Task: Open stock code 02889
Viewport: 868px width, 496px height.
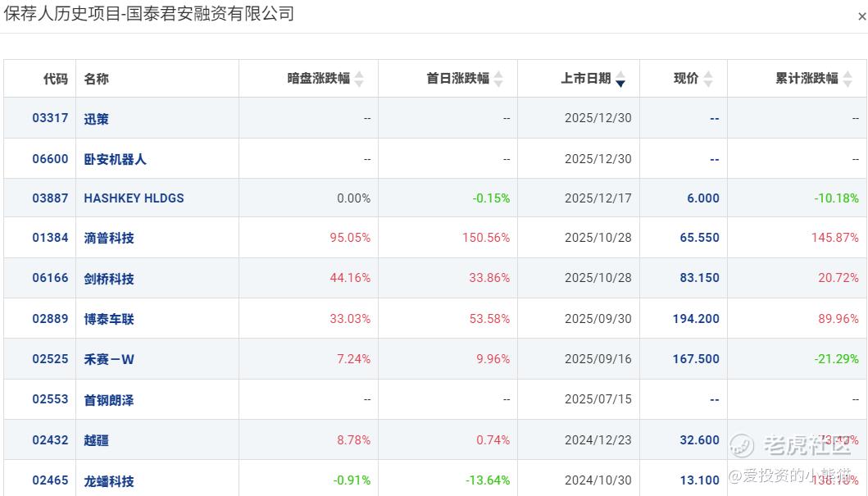Action: tap(50, 319)
